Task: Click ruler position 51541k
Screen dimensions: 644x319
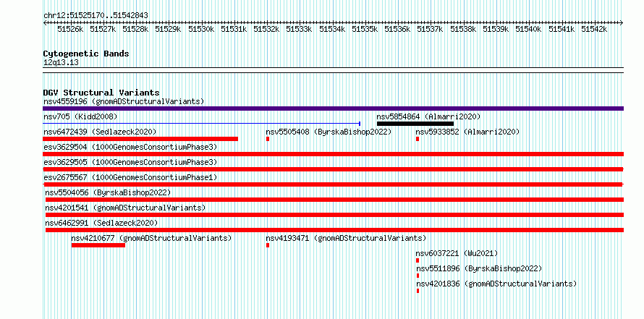Action: pyautogui.click(x=562, y=29)
